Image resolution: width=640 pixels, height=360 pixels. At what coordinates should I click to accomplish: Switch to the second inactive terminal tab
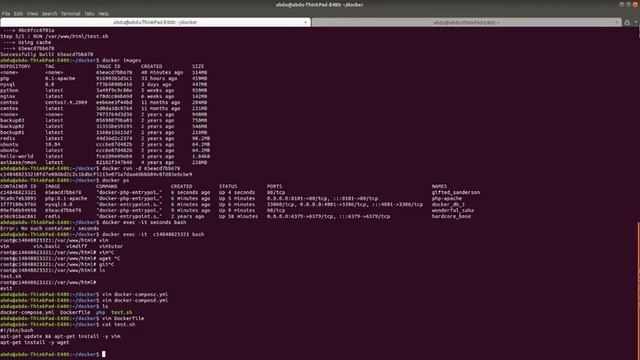466,22
